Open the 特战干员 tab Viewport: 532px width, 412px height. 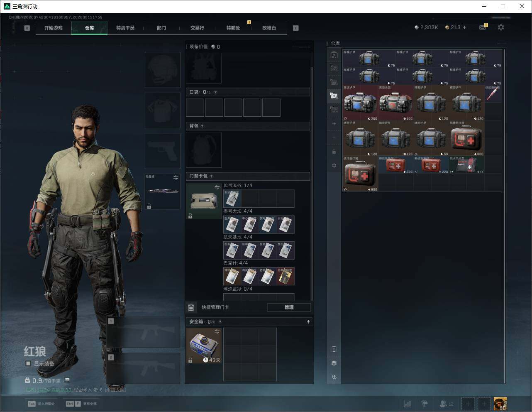[x=125, y=28]
